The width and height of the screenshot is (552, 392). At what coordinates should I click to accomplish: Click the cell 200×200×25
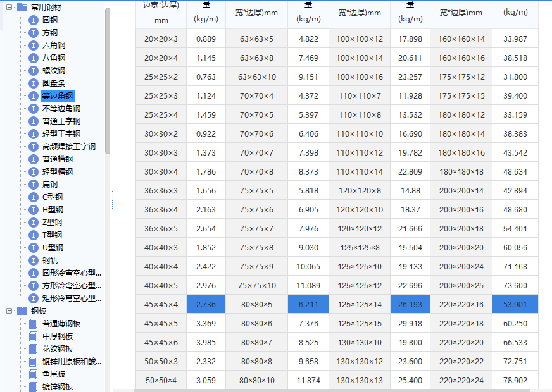point(461,286)
